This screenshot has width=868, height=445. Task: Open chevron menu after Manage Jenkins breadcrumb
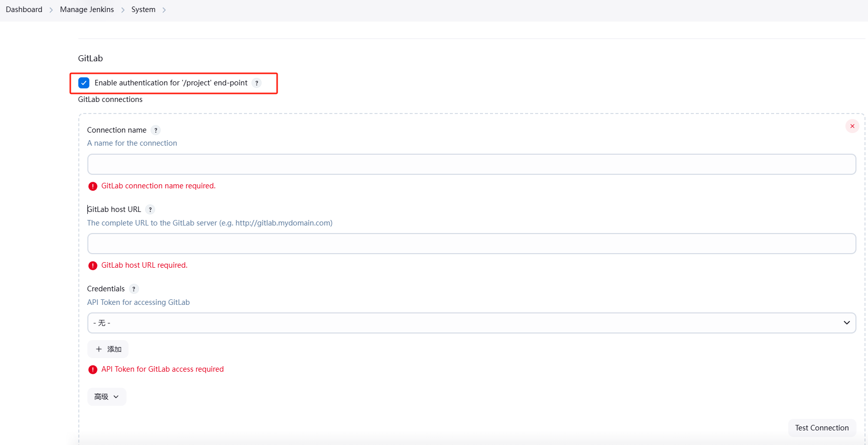[x=122, y=10]
